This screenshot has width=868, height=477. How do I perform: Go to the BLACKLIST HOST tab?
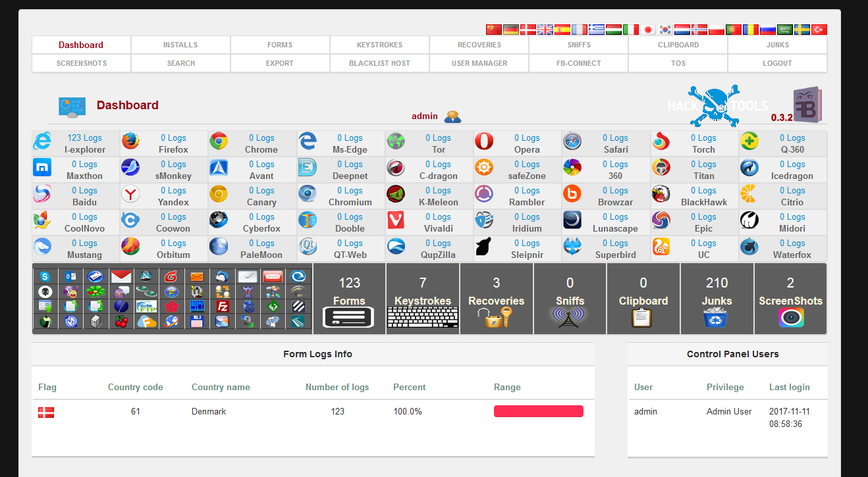click(x=379, y=63)
